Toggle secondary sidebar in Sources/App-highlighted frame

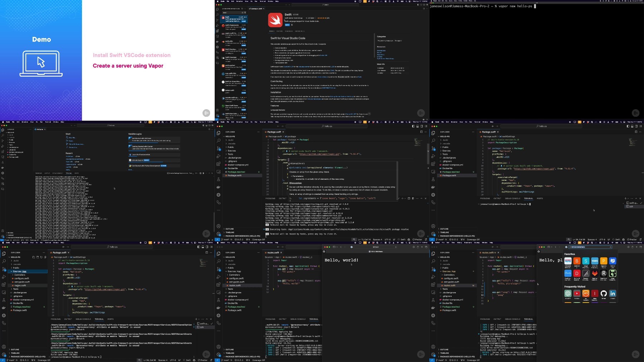[206, 247]
